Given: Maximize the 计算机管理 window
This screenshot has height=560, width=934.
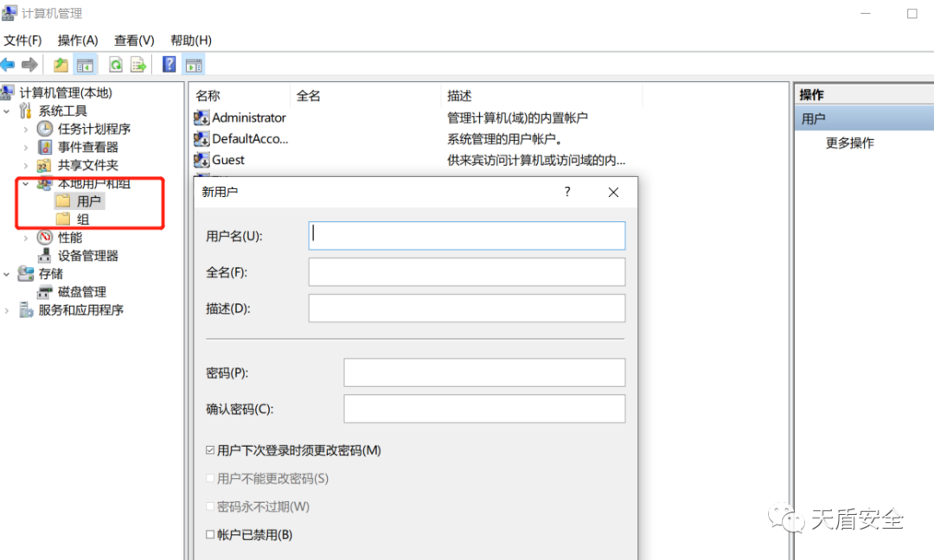Looking at the screenshot, I should (912, 13).
